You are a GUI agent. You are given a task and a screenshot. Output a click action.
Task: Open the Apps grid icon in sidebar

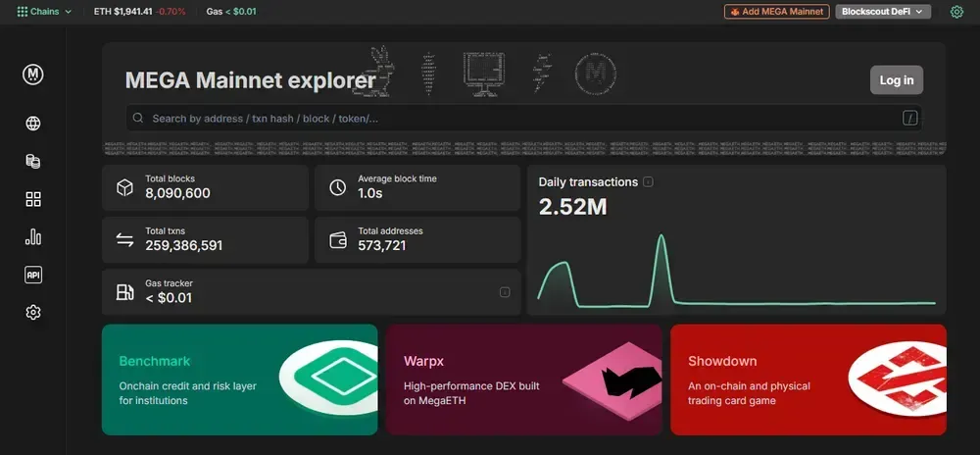pos(33,199)
